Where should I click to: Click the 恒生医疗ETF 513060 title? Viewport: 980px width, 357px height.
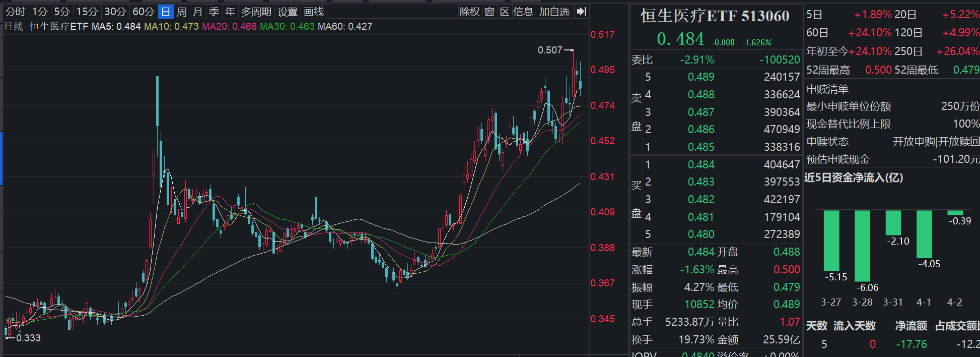click(715, 16)
